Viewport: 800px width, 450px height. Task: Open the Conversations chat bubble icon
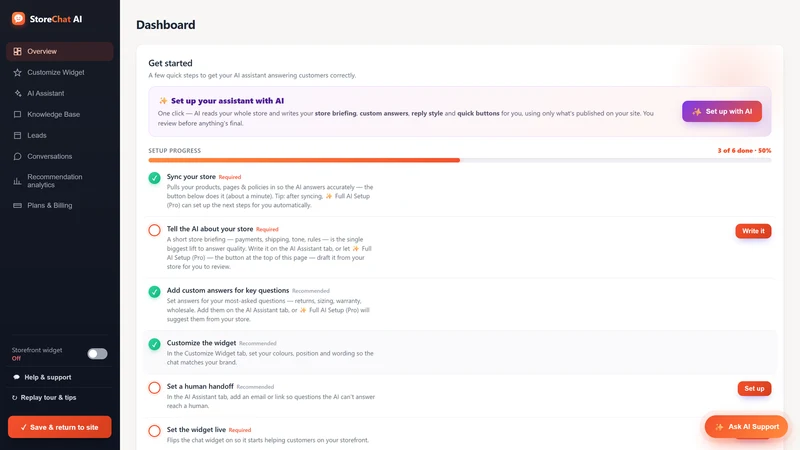pos(17,156)
